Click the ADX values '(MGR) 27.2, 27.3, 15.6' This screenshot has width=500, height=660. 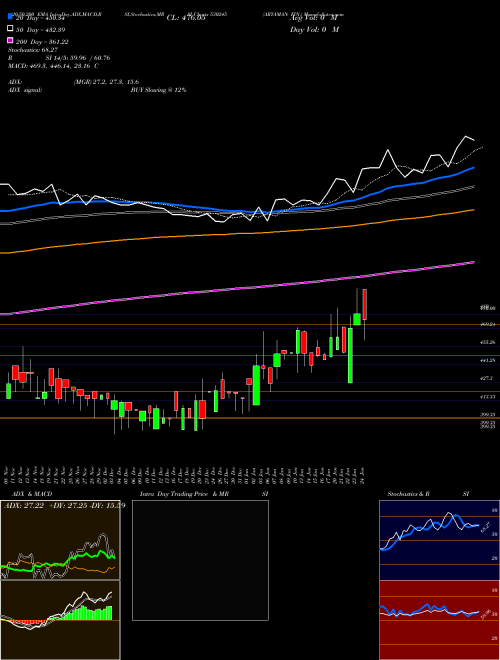coord(106,82)
